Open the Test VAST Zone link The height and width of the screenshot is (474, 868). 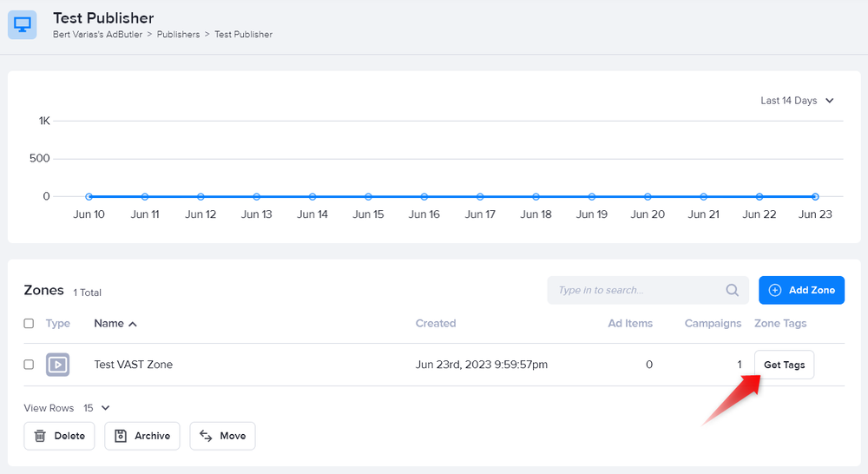[133, 365]
